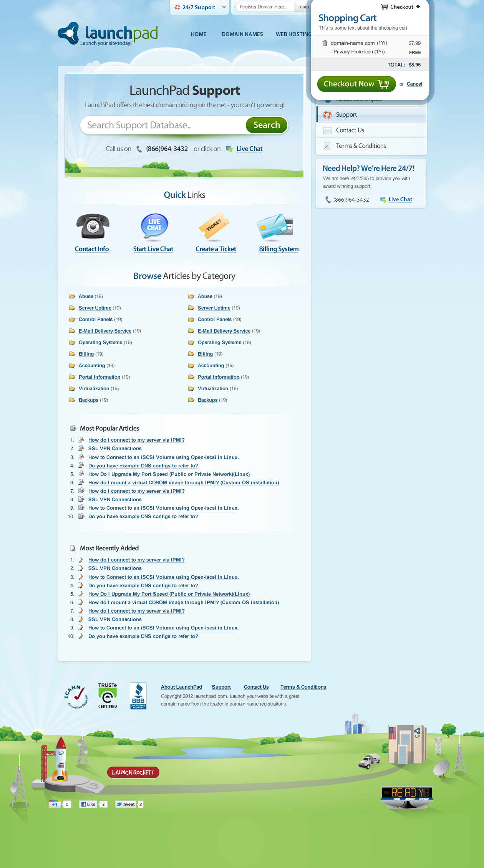Click the folder icon beside right-column Backups
484x868 pixels.
[191, 400]
